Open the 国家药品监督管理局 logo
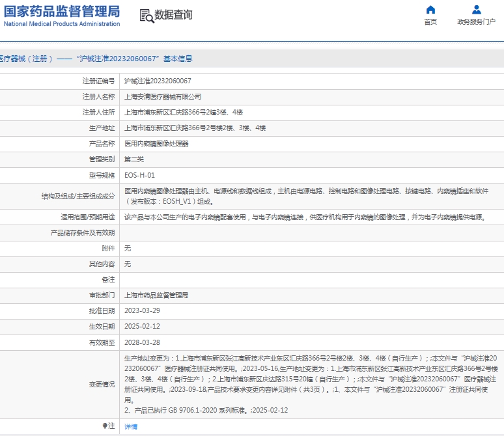This screenshot has height=438, width=504. point(62,16)
